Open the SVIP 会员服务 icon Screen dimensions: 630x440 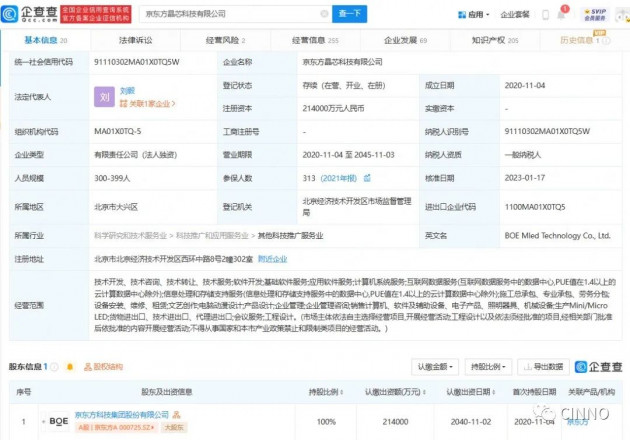click(595, 14)
